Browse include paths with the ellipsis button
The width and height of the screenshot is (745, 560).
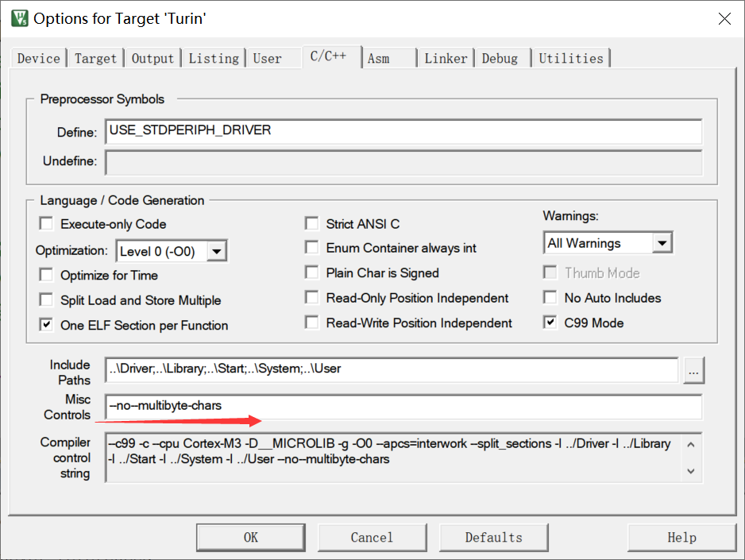693,370
